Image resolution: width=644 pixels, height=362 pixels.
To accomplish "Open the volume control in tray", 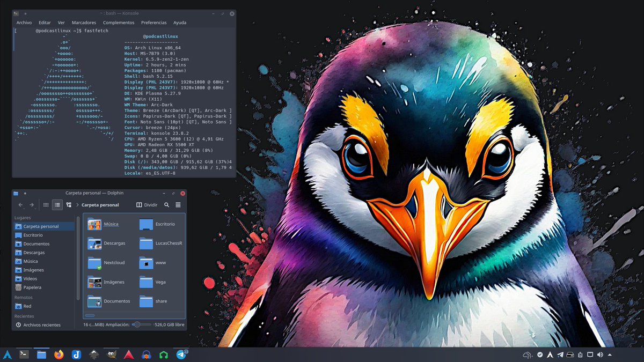I will click(599, 354).
